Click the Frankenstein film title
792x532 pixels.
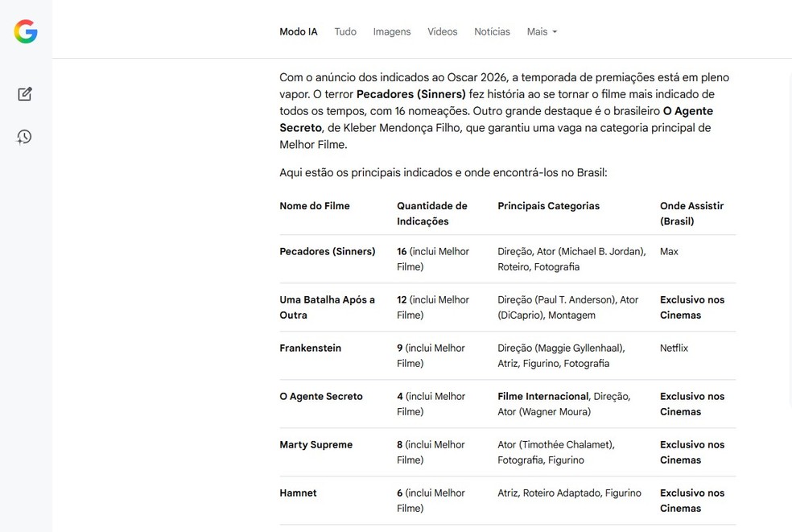point(310,348)
